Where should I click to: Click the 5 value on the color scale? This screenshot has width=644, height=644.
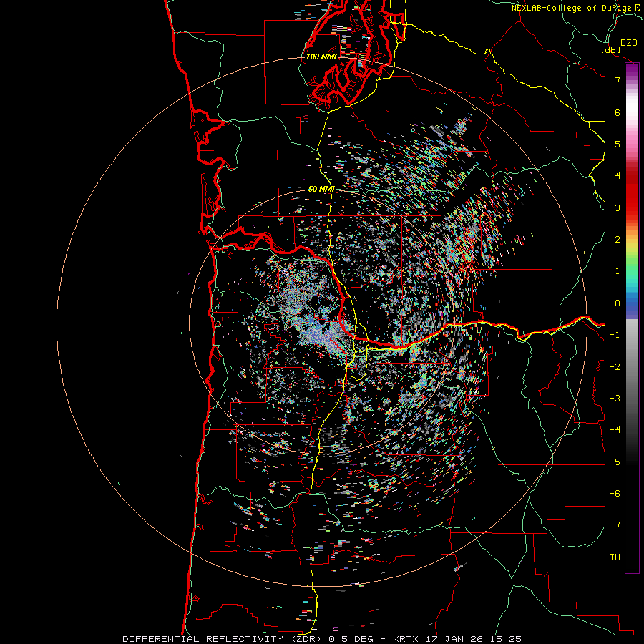[618, 144]
